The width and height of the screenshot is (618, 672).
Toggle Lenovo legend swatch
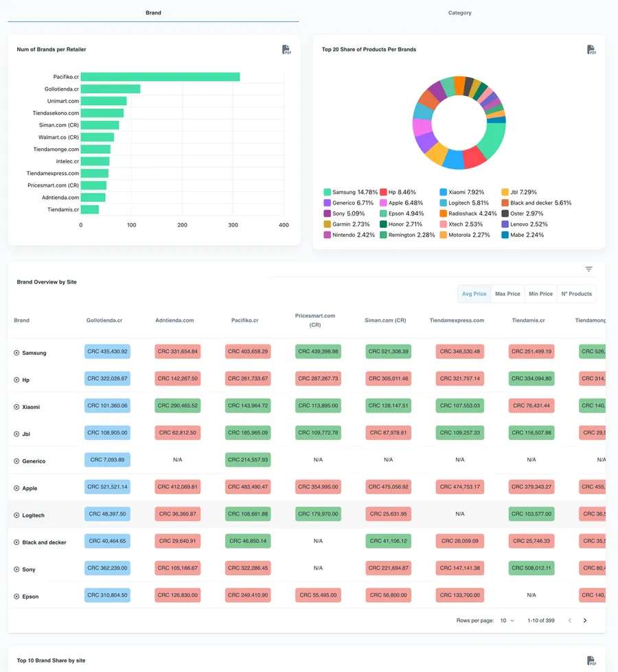[505, 224]
